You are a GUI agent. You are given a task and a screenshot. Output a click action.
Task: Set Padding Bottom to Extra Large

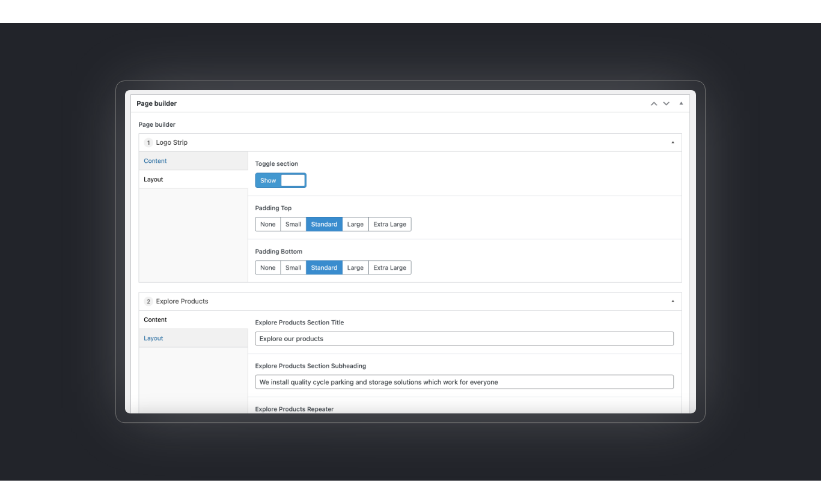[389, 267]
